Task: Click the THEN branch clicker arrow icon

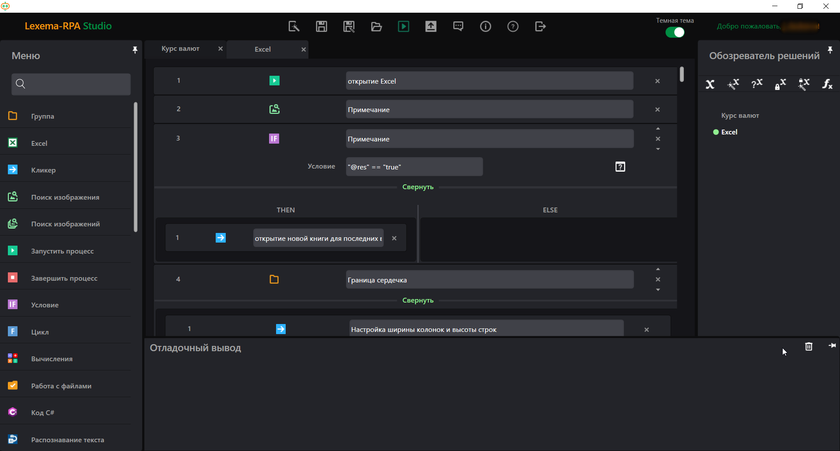Action: coord(221,238)
